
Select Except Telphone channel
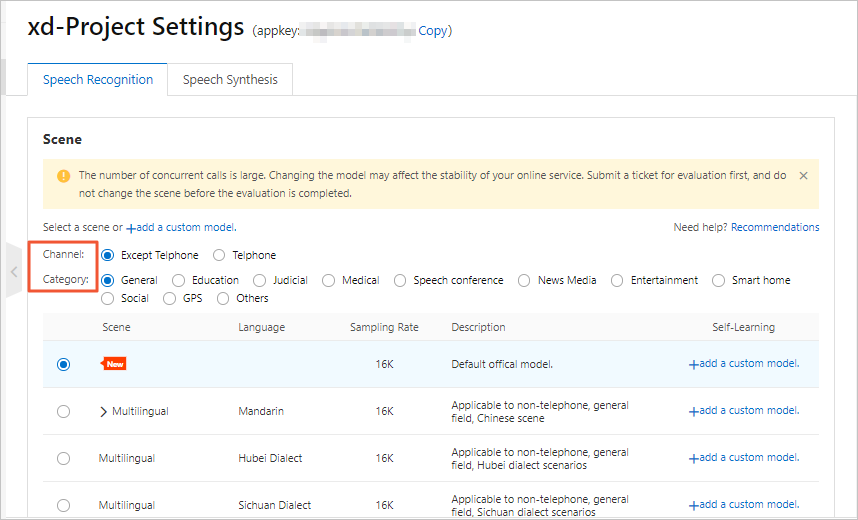pos(108,255)
